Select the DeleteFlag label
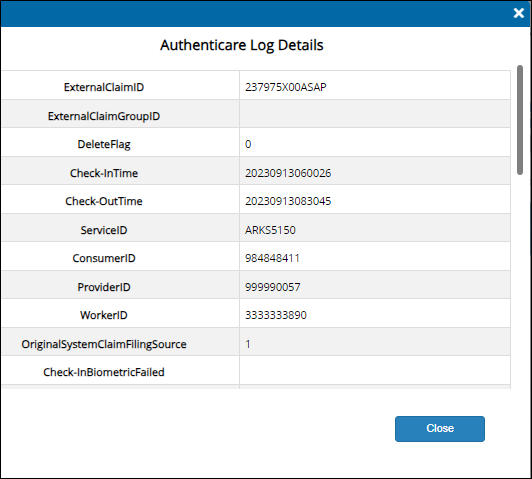Screen dimensions: 532x479 104,144
